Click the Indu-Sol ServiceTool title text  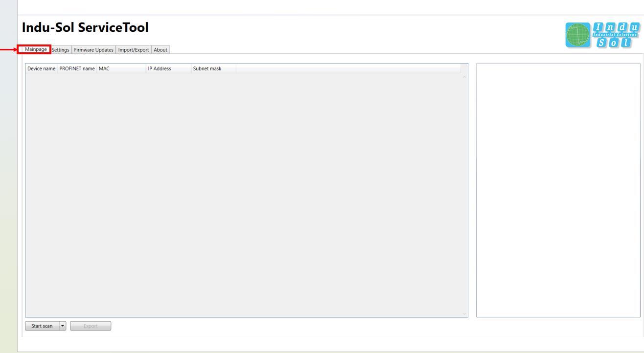85,27
